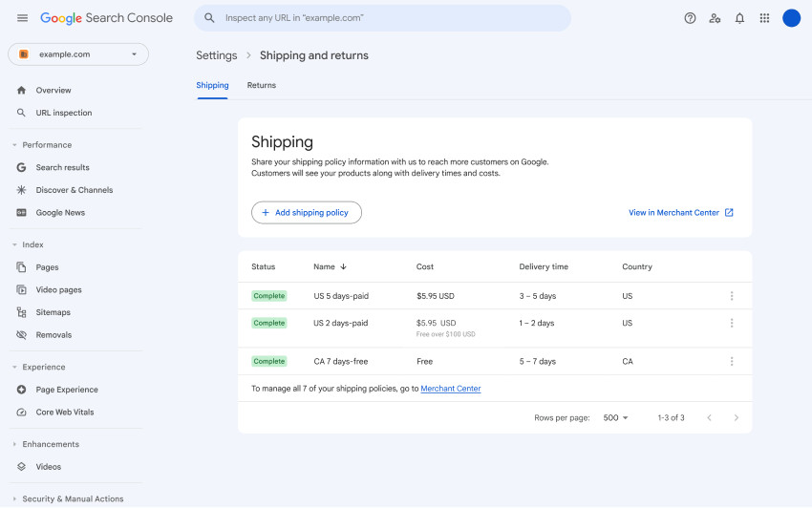Open the manage users icon
Image resolution: width=812 pixels, height=508 pixels.
coord(715,18)
